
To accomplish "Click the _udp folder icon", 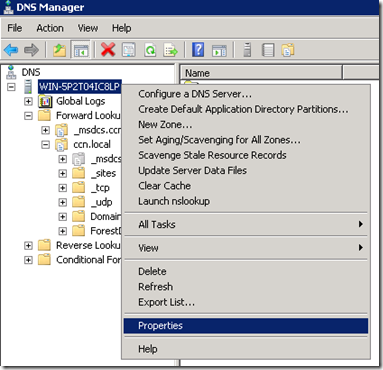I will pyautogui.click(x=79, y=202).
